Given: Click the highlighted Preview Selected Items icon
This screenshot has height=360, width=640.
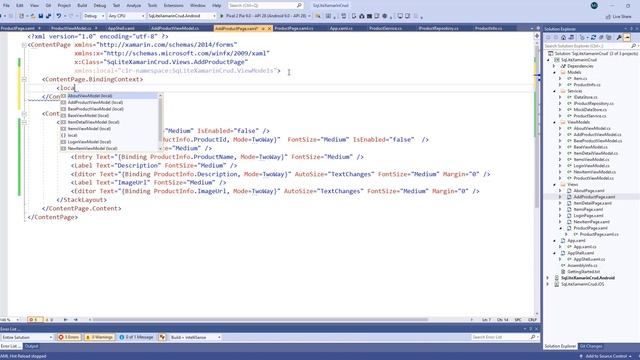Looking at the screenshot, I should (x=627, y=38).
